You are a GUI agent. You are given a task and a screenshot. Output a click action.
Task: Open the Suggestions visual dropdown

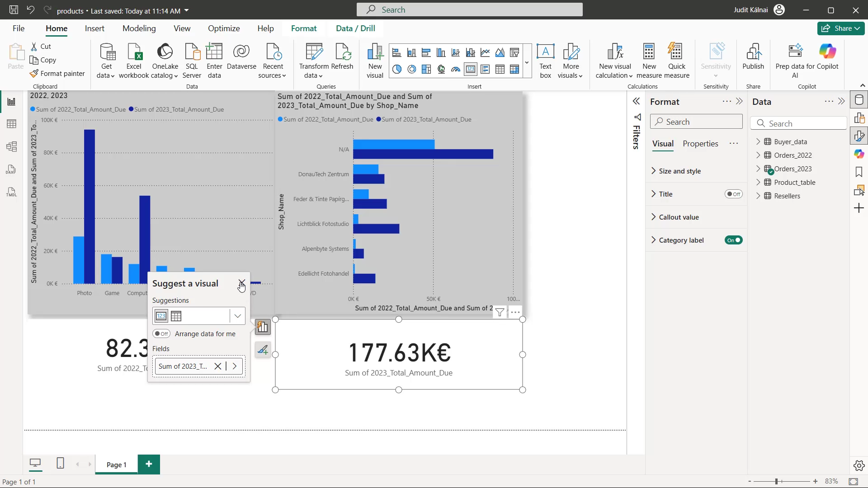pos(237,316)
